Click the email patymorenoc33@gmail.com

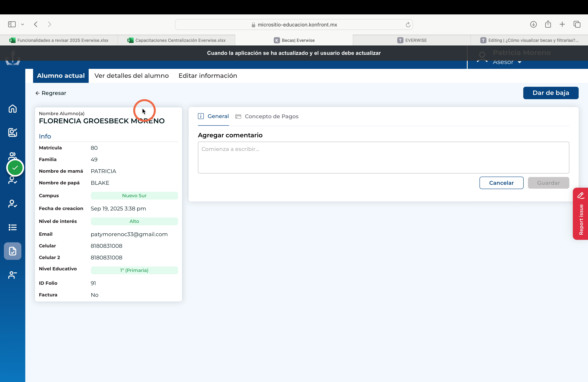[129, 234]
